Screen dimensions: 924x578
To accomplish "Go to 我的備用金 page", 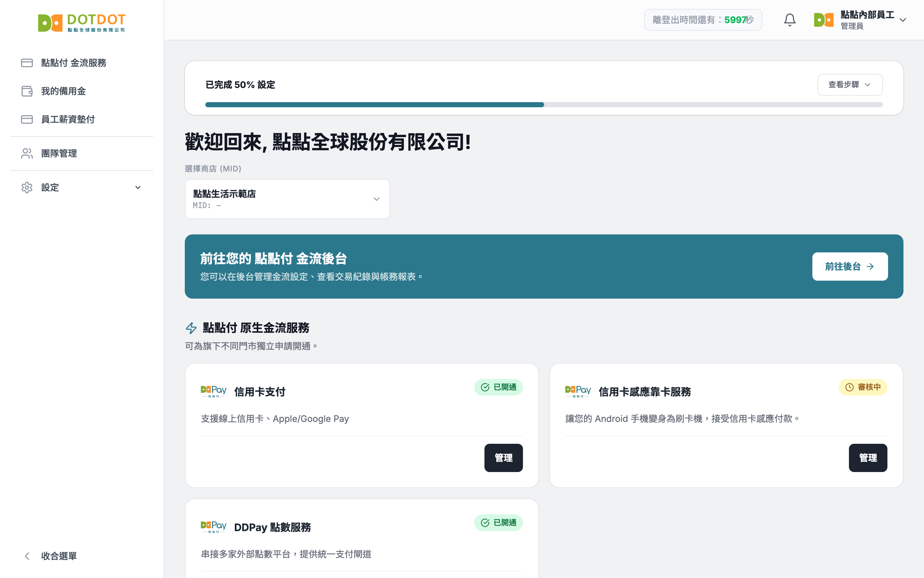I will tap(82, 91).
